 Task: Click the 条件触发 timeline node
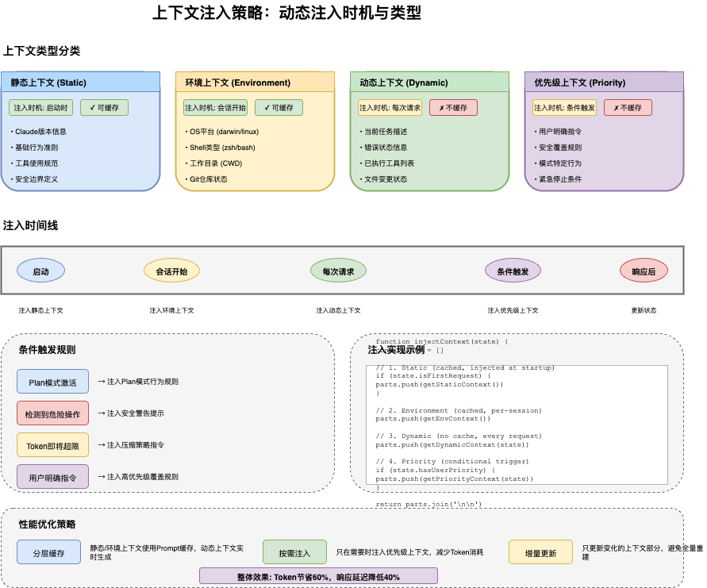(x=513, y=271)
